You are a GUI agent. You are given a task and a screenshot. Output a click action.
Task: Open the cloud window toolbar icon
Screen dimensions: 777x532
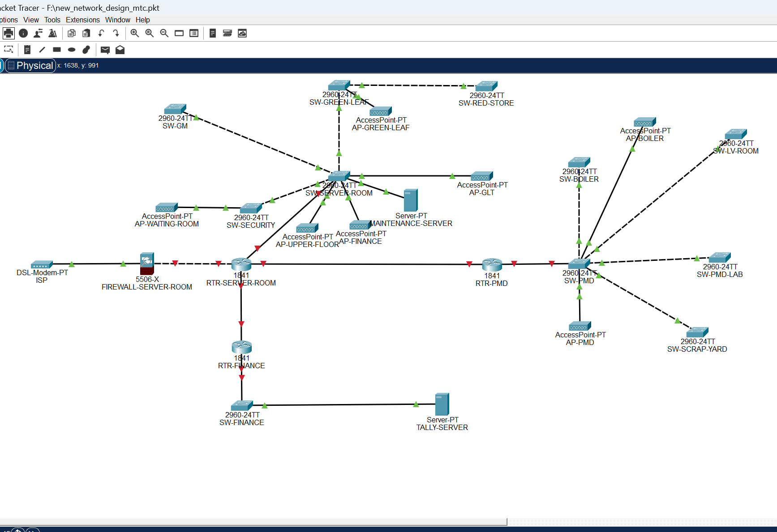click(242, 33)
